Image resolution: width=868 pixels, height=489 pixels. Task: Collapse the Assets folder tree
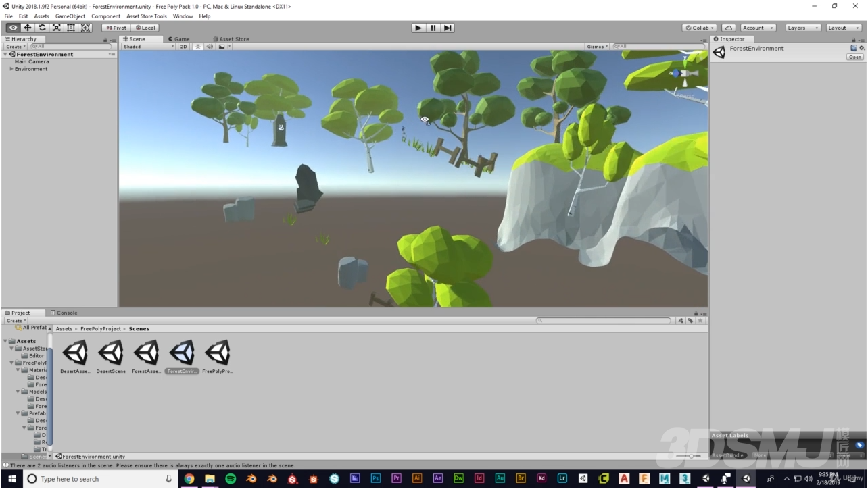(x=5, y=341)
